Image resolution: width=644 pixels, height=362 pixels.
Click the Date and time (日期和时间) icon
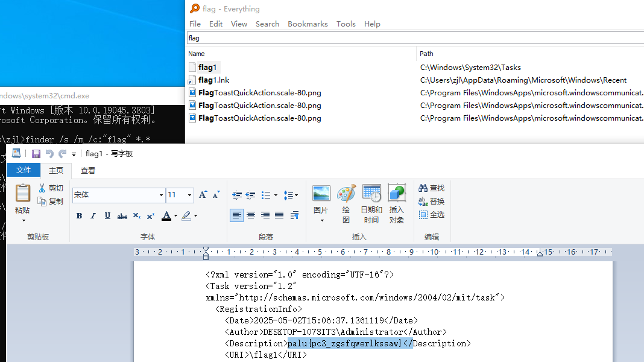click(371, 194)
